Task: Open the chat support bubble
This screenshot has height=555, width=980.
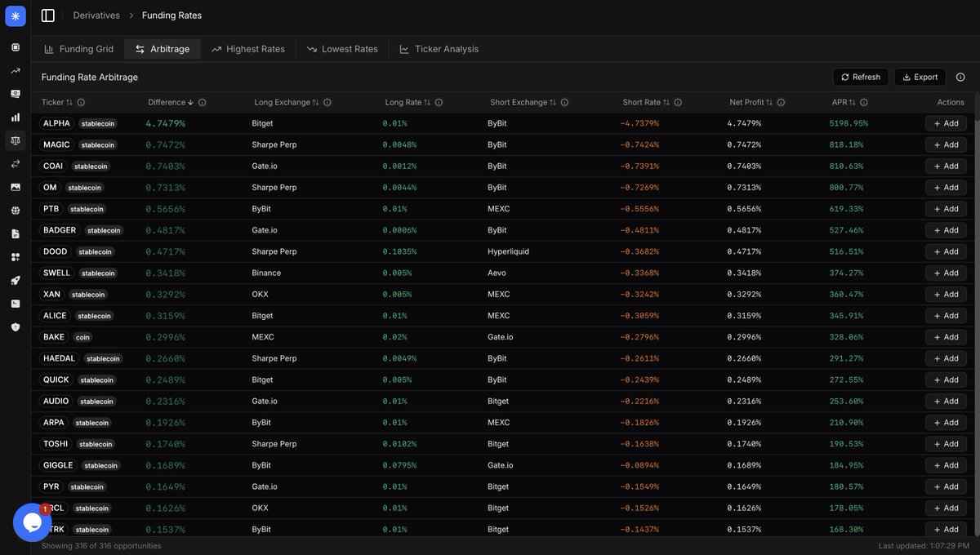Action: point(33,522)
